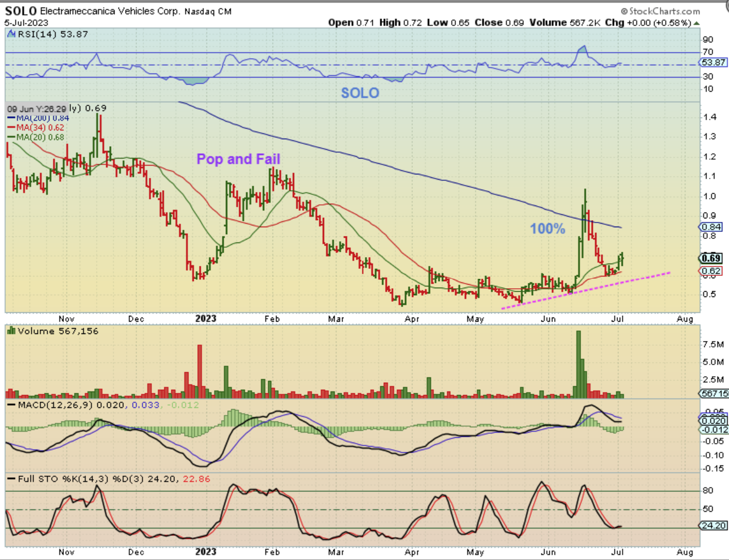Click the MA(200) 0.84 legend entry
This screenshot has height=560, width=729.
point(38,118)
